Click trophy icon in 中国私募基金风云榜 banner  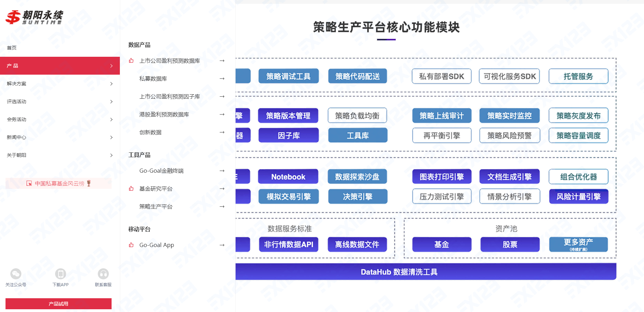(x=89, y=183)
